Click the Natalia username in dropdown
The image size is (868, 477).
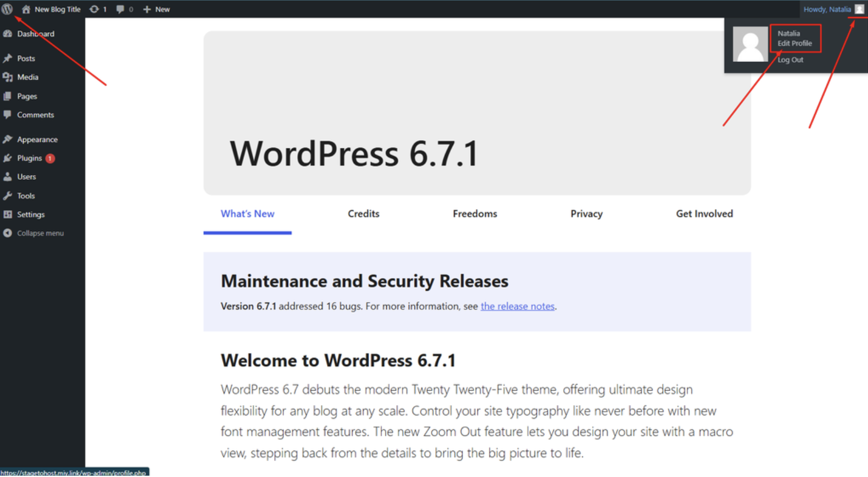coord(788,34)
